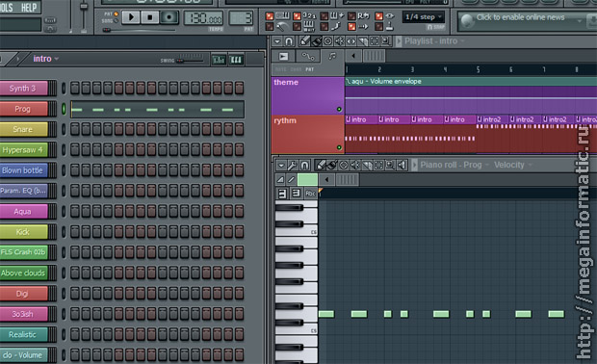Image resolution: width=597 pixels, height=364 pixels.
Task: Open Piano roll wrench tools menu
Action: (293, 165)
